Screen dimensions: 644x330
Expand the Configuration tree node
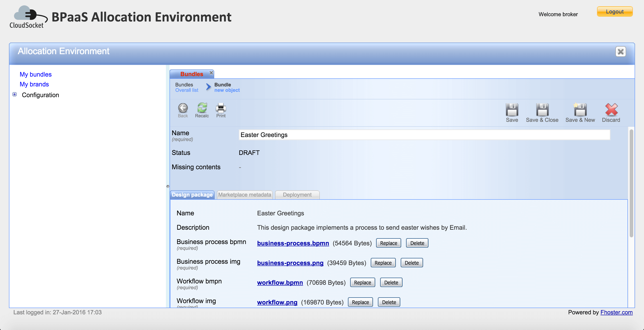[x=15, y=94]
